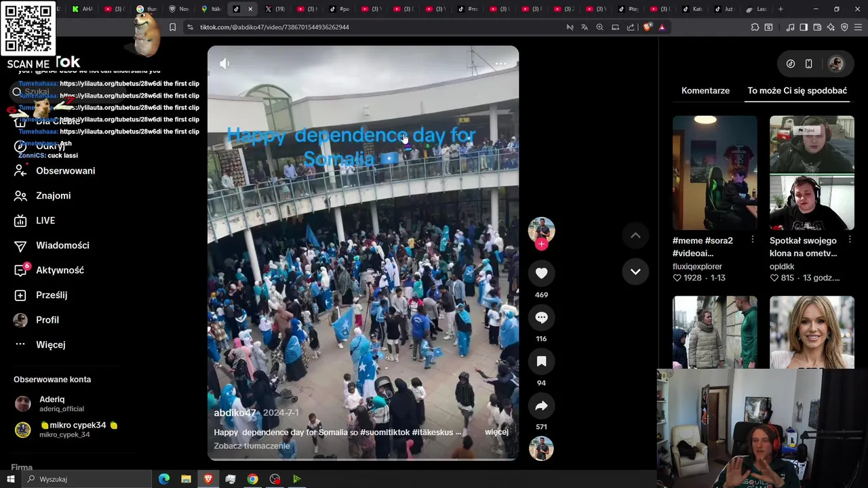Open Wiadomości in the sidebar
868x488 pixels.
tap(52, 245)
